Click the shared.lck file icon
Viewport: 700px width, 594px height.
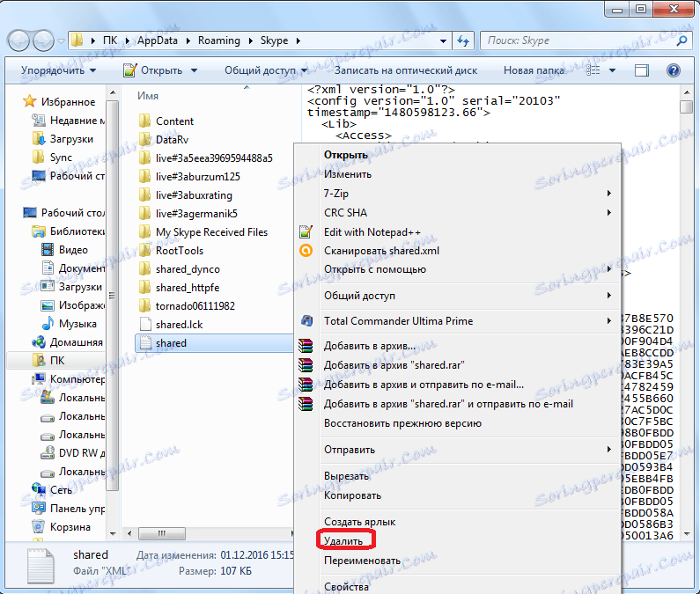coord(145,325)
